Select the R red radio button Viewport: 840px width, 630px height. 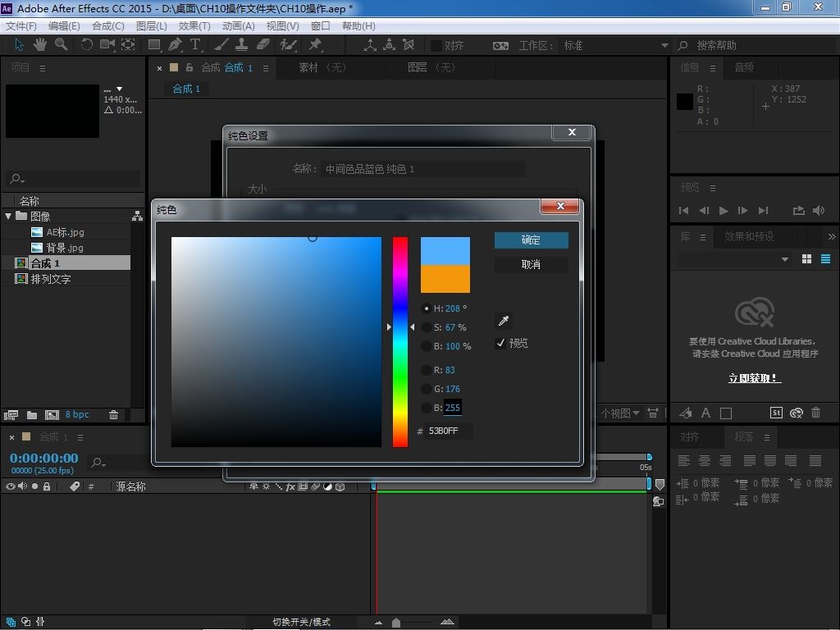(426, 370)
